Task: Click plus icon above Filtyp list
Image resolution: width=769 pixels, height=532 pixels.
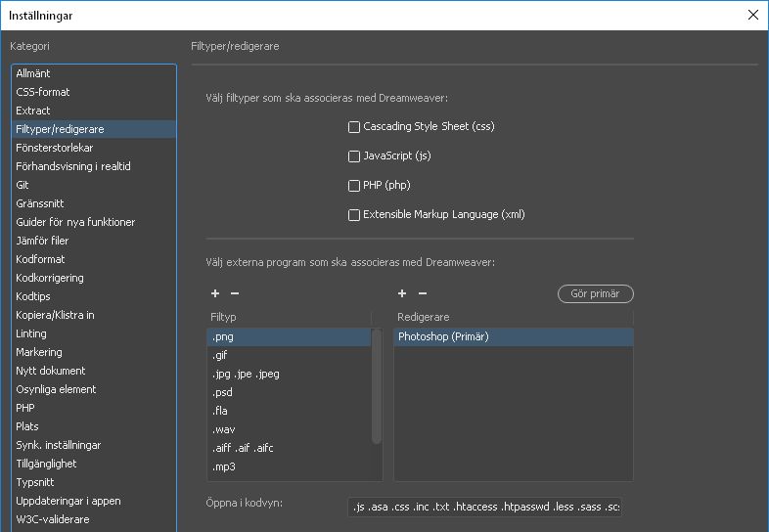Action: click(x=215, y=293)
